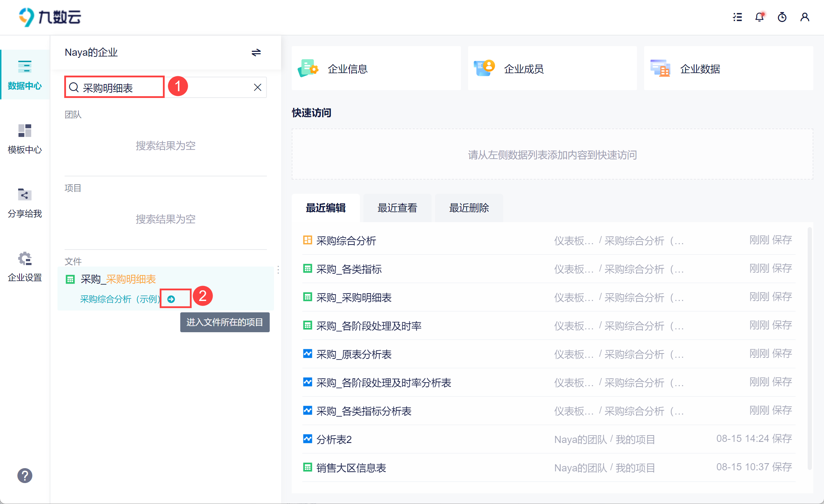The image size is (824, 504).
Task: Switch to the 最近查看 tab
Action: pos(397,208)
